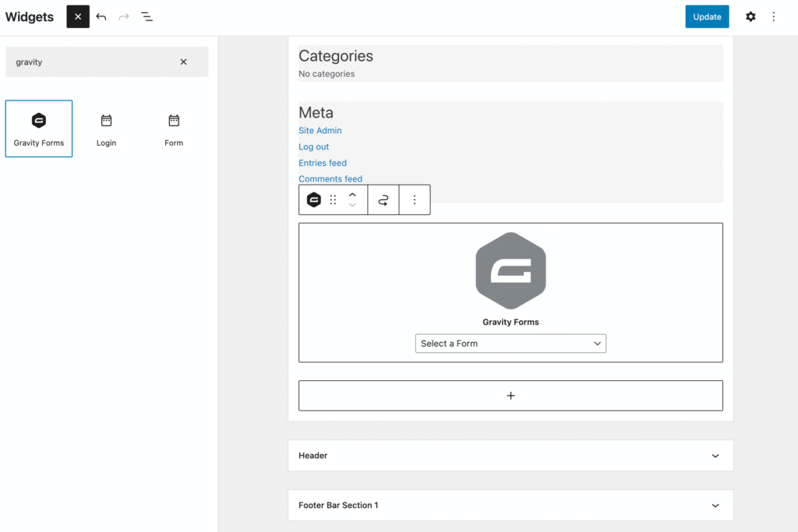Open the Site Admin link under Meta
The width and height of the screenshot is (798, 532).
320,130
